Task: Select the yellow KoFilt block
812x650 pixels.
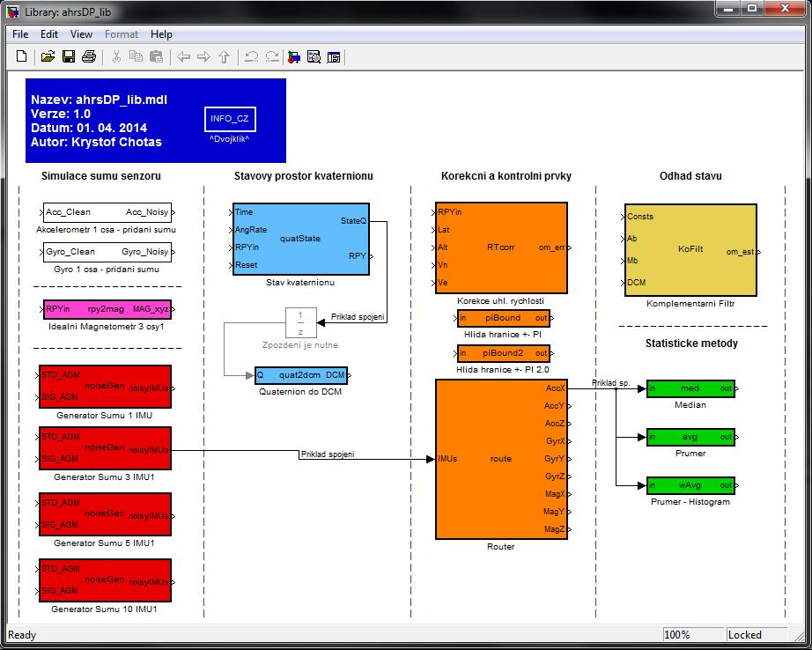Action: (x=690, y=249)
